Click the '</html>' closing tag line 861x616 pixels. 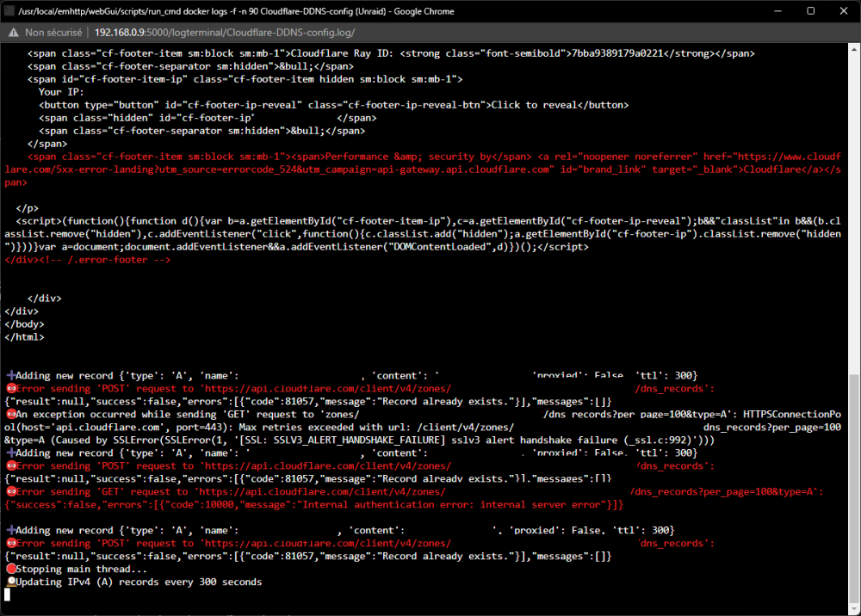(x=24, y=337)
